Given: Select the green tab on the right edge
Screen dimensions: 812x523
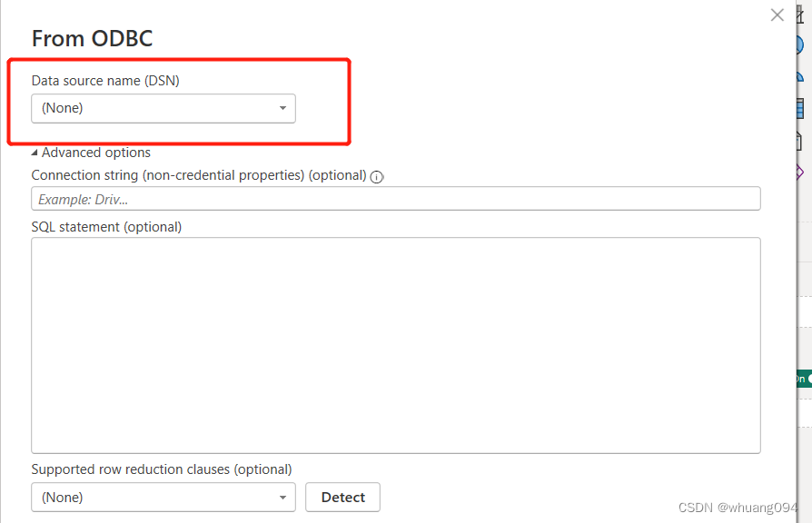Looking at the screenshot, I should coord(805,379).
